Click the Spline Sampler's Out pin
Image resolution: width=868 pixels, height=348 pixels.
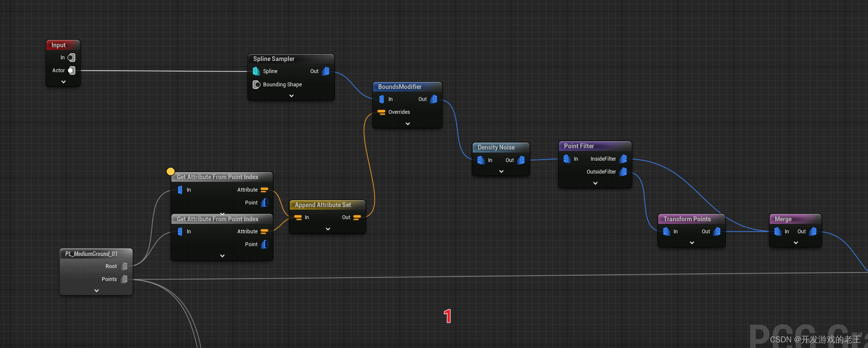pyautogui.click(x=326, y=71)
